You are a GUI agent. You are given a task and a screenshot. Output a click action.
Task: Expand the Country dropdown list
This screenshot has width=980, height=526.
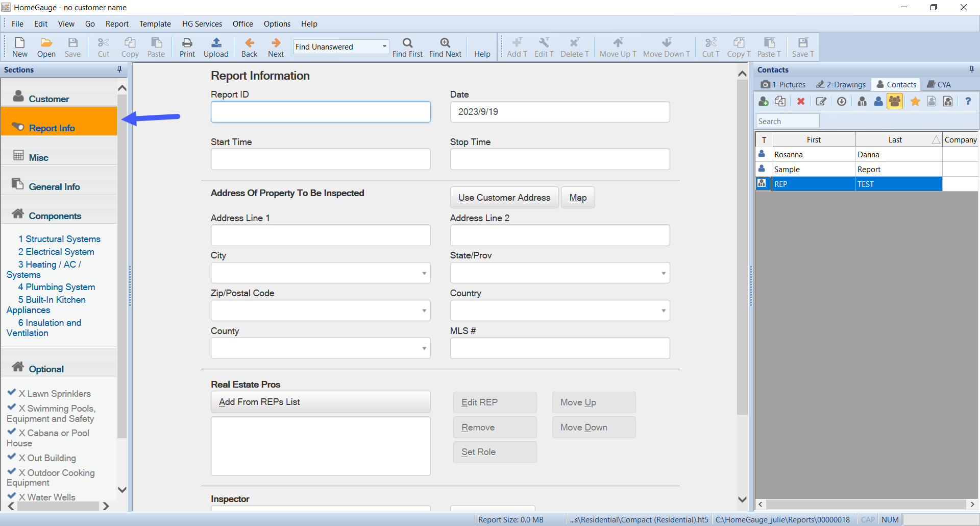tap(663, 311)
